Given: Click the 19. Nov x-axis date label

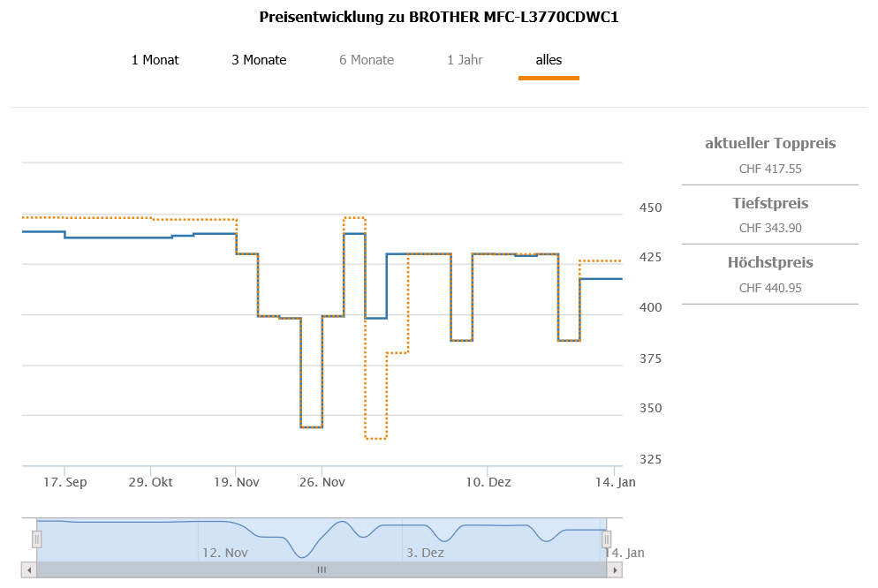Looking at the screenshot, I should tap(236, 482).
